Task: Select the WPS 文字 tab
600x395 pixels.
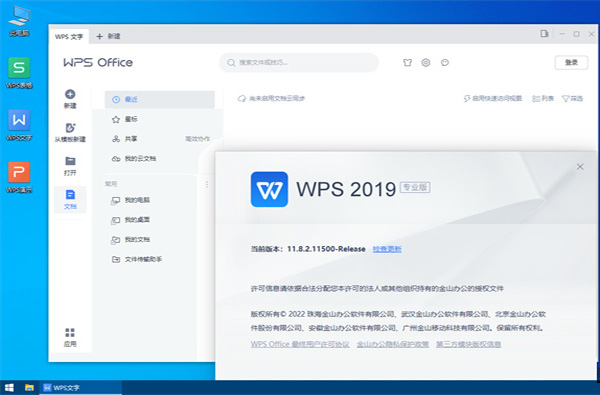Action: (69, 37)
